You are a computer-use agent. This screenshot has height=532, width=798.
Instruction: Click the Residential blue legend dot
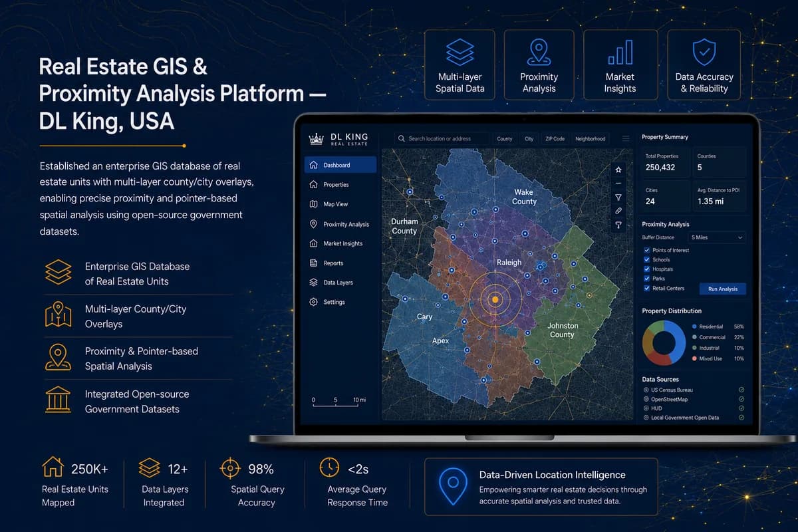(694, 327)
